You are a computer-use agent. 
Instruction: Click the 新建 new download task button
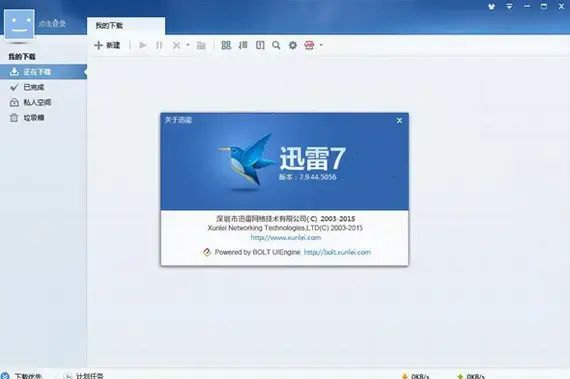[107, 45]
